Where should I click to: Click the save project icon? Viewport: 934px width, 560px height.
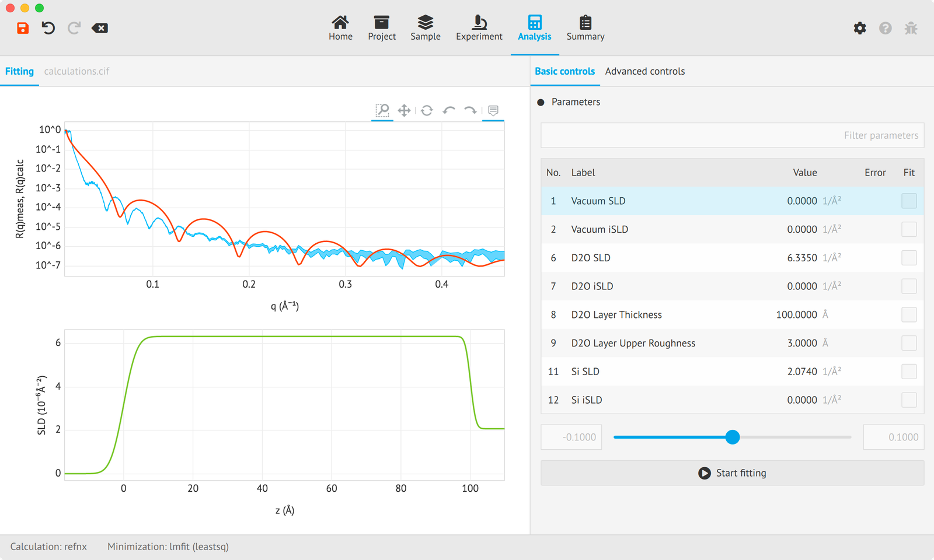point(23,28)
